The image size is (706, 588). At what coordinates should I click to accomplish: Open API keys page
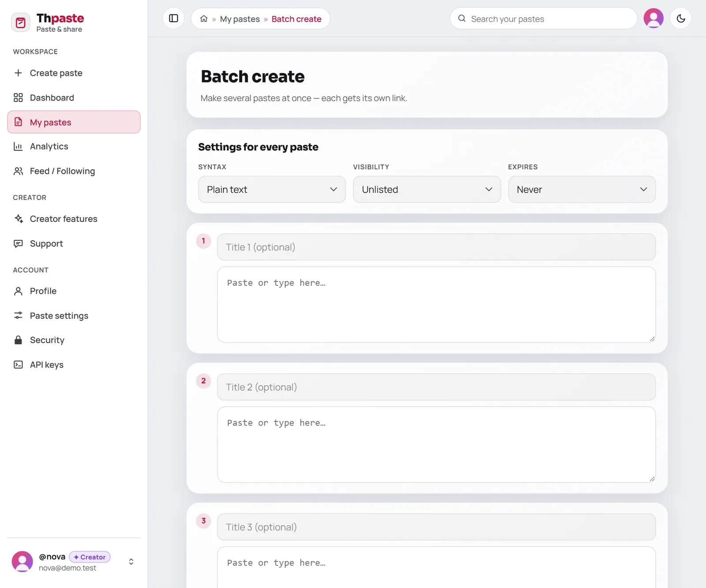click(74, 365)
